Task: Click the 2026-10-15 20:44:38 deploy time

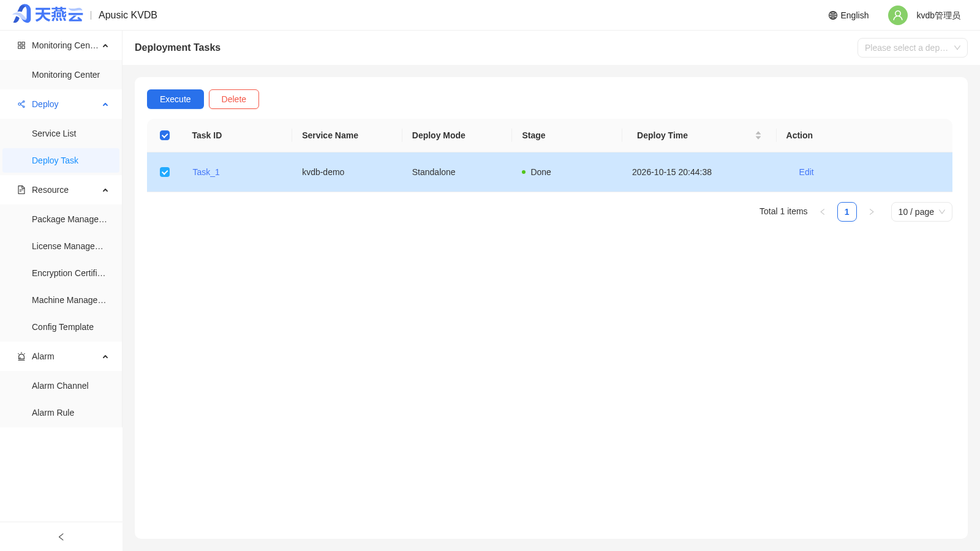Action: pos(672,172)
